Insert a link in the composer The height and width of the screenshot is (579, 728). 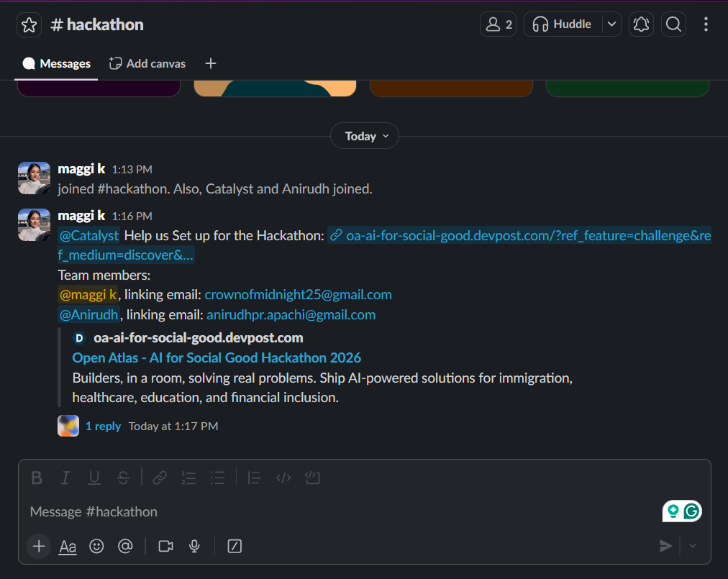pyautogui.click(x=160, y=478)
